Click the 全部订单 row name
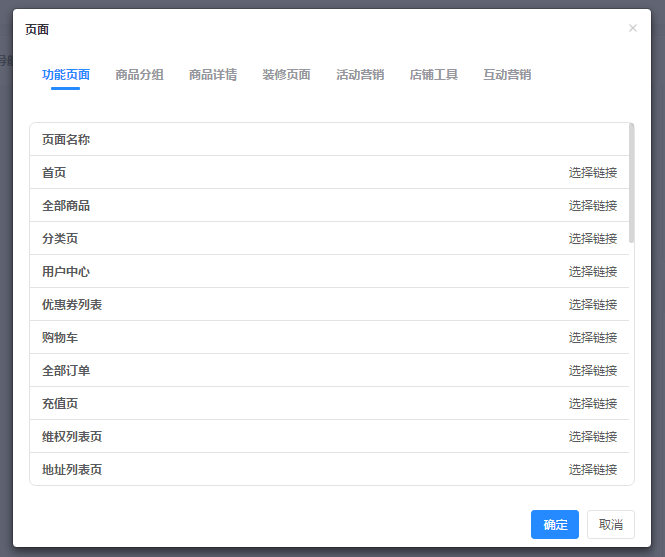This screenshot has height=557, width=665. [66, 371]
